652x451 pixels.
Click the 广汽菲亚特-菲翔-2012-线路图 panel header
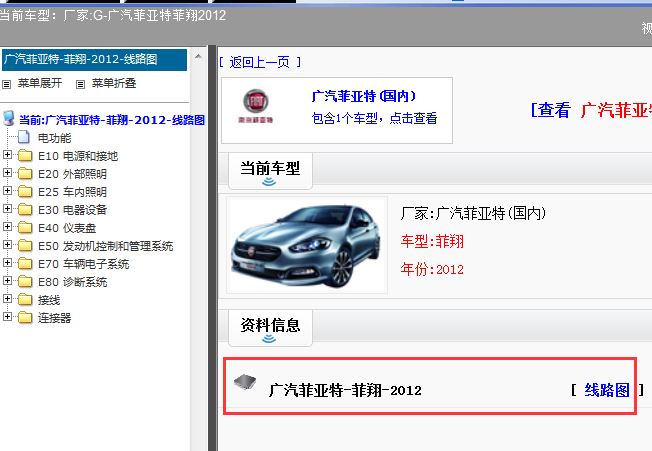[x=94, y=59]
